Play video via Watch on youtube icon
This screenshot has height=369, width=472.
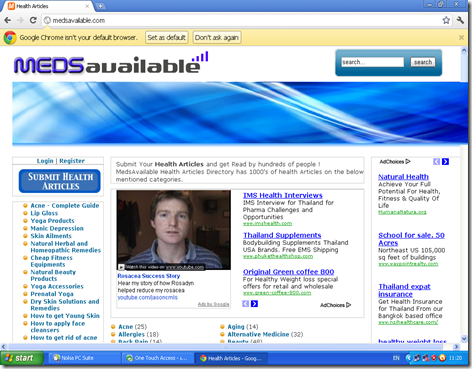pos(121,267)
